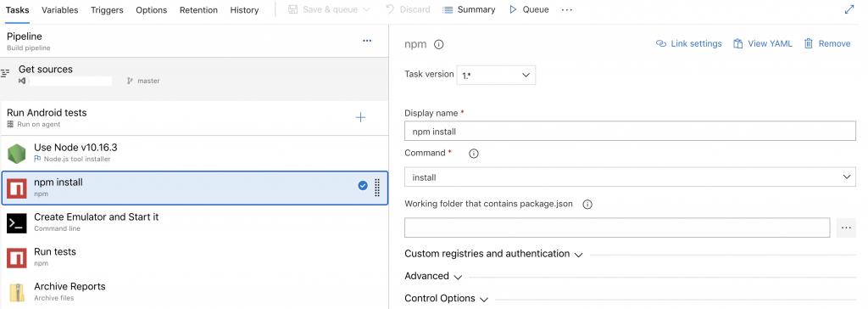Add a task to Run Android tests
This screenshot has height=309, width=868.
[x=360, y=118]
